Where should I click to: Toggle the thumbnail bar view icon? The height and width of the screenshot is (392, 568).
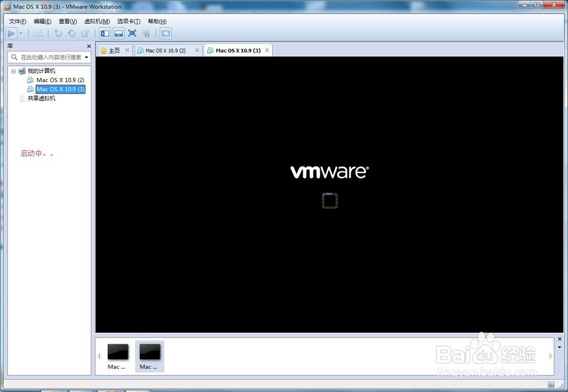coord(119,33)
